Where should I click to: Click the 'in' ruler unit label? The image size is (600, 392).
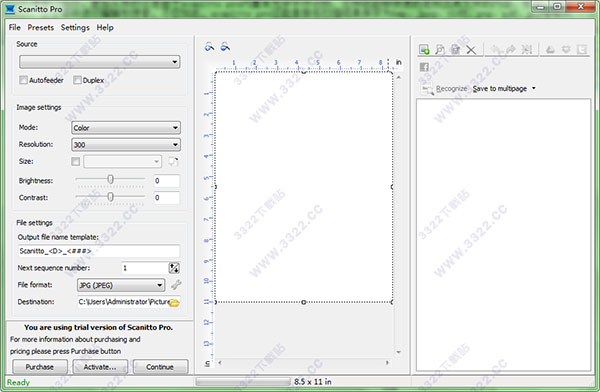pos(399,62)
